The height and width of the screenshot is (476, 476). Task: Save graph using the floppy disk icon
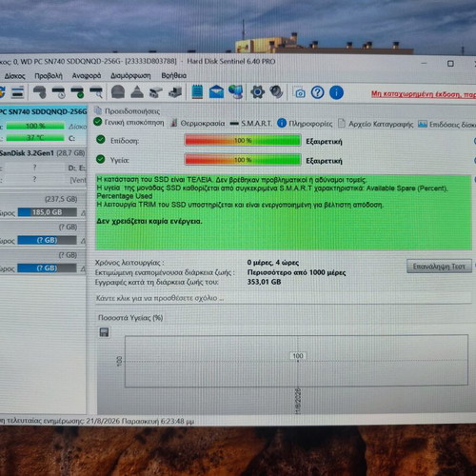click(104, 332)
